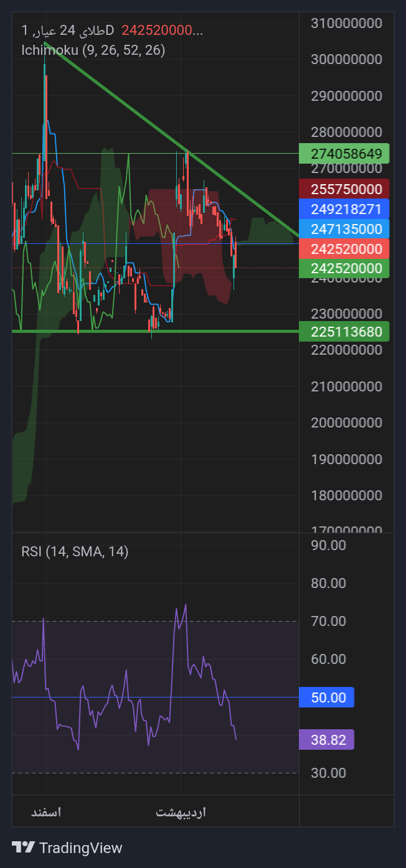Select the thick green horizontal support line
Viewport: 406px width, 868px height.
click(x=156, y=331)
